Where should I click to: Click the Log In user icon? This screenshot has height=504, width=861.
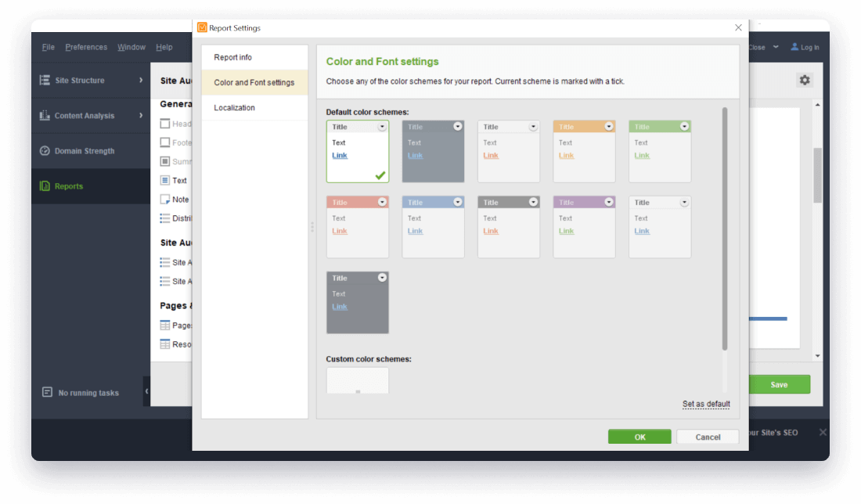(794, 47)
